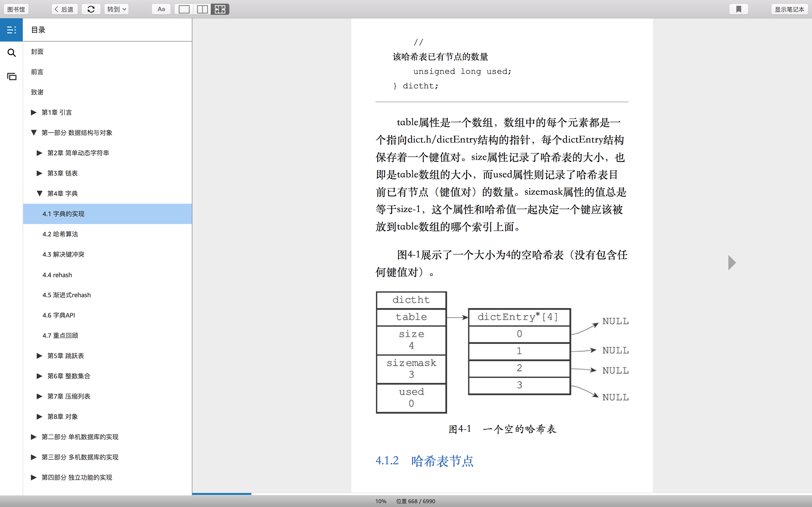Open the Aa font settings

(161, 9)
